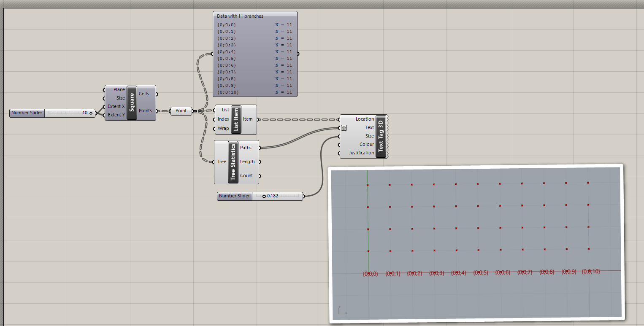Click the List Item component label

[236, 119]
